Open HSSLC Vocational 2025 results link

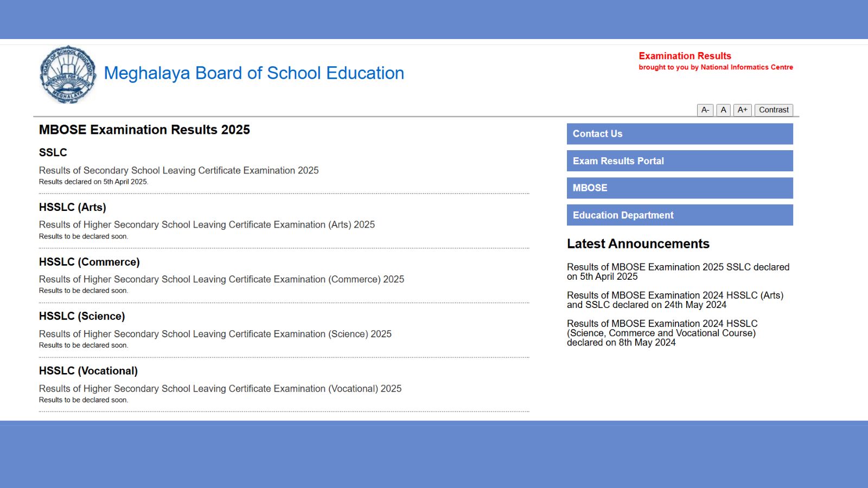coord(220,389)
